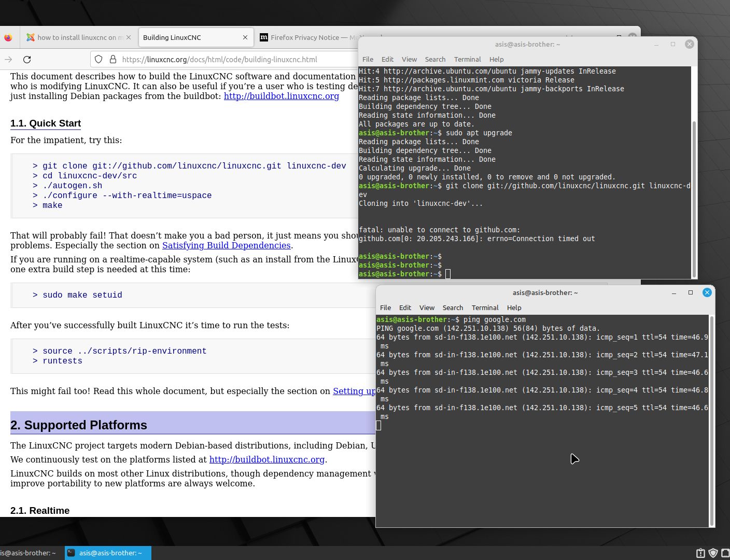Screen dimensions: 730x560
Task: Click the forward navigation arrow in Firefox
Action: (8, 59)
